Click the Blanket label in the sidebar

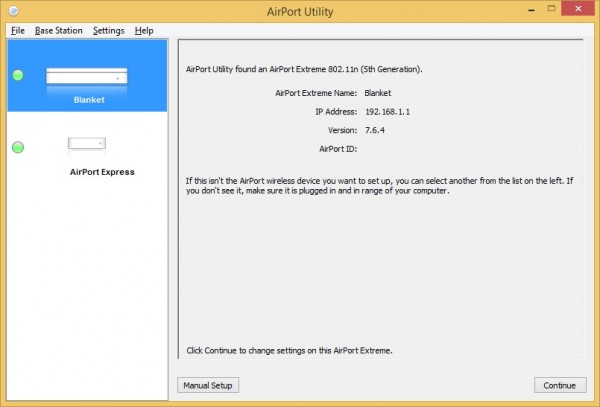click(x=89, y=100)
